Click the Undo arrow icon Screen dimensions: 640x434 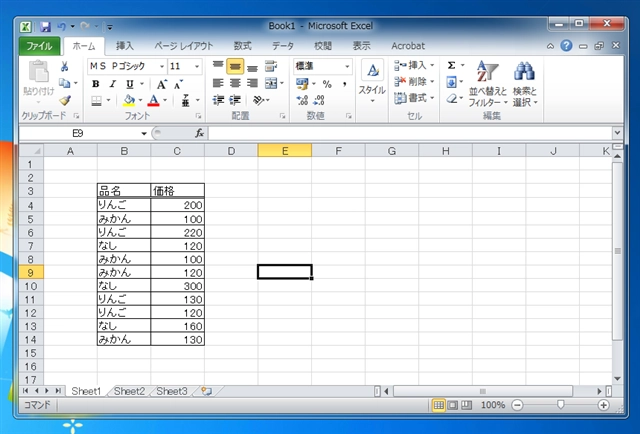coord(62,27)
